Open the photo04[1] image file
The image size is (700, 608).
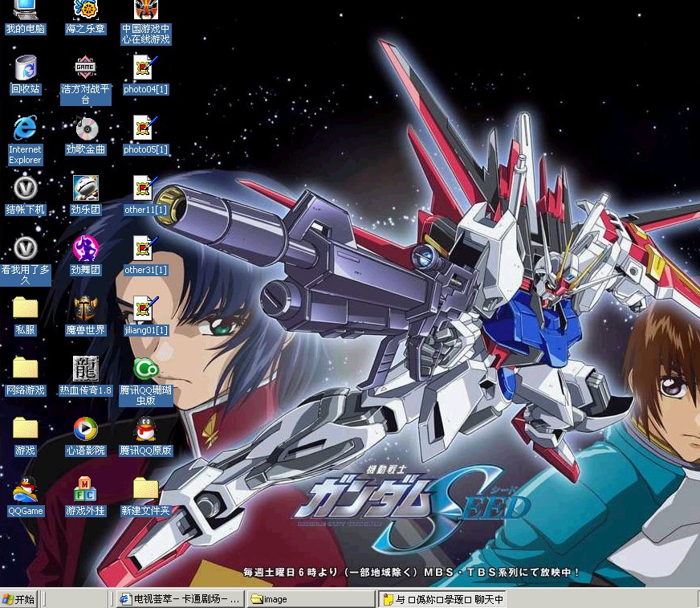[145, 68]
